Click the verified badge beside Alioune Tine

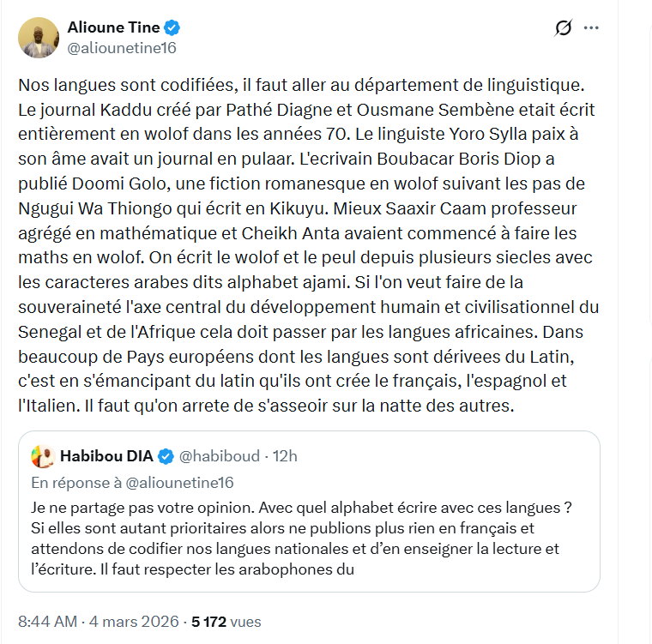(x=172, y=27)
